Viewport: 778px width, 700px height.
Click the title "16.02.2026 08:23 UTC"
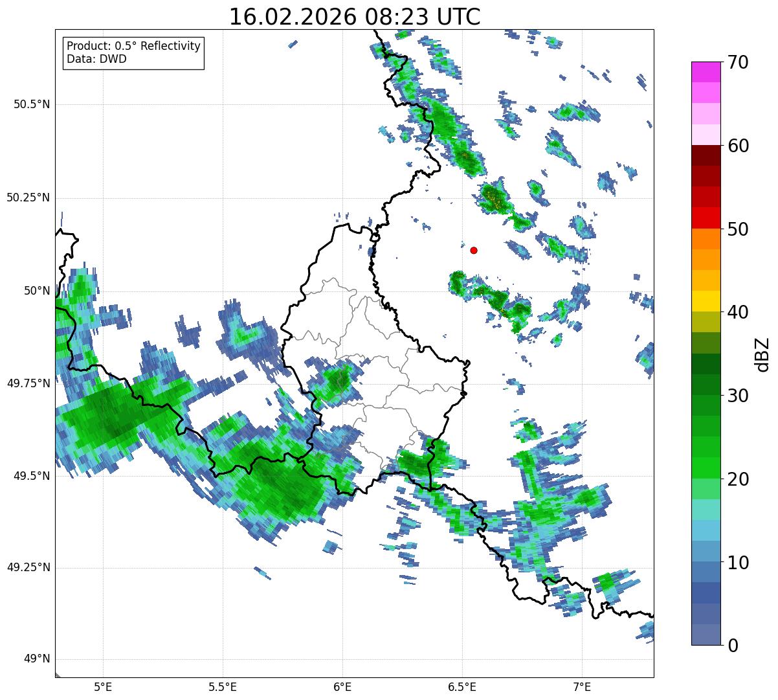(355, 16)
